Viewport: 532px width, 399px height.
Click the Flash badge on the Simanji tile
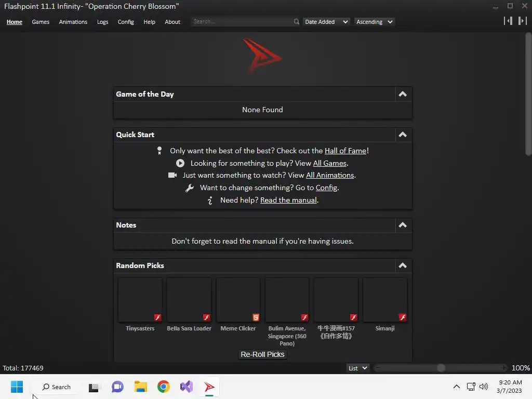[x=403, y=317]
